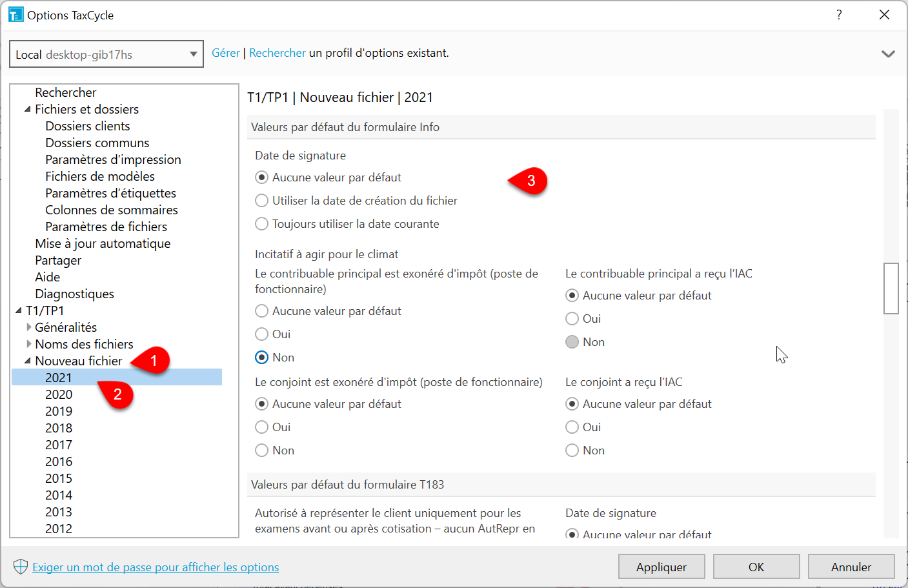Open Paramètres de fichiers in the tree
The image size is (908, 588).
tap(106, 227)
